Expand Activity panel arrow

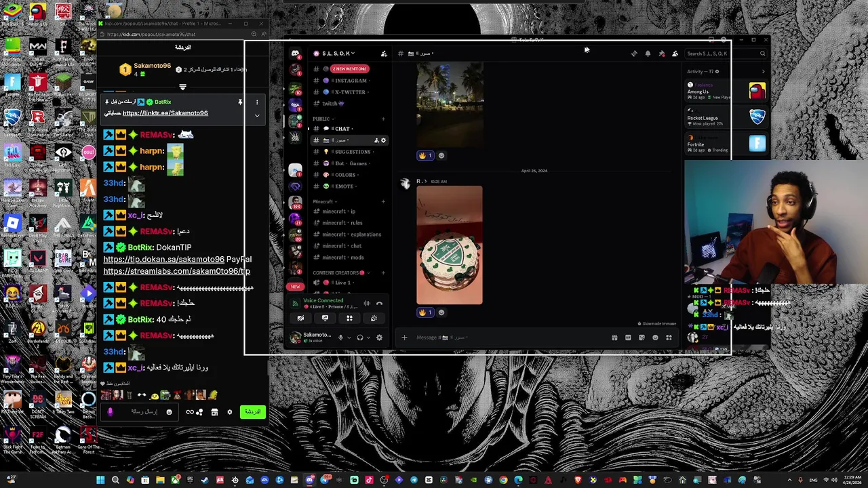point(763,71)
